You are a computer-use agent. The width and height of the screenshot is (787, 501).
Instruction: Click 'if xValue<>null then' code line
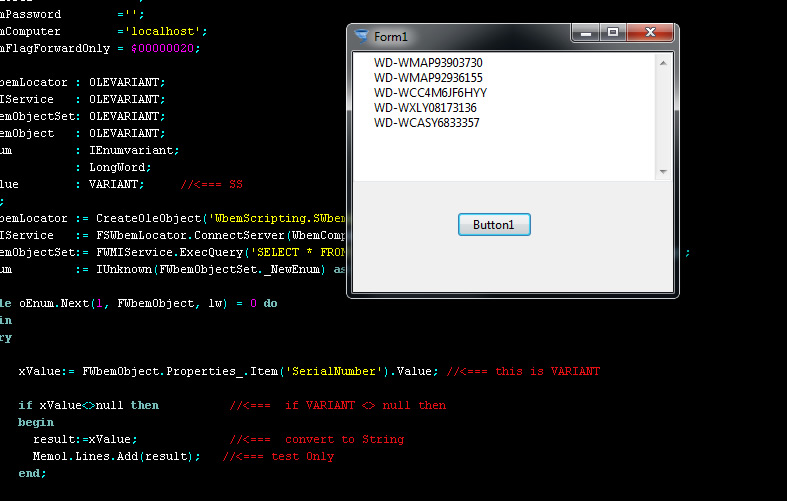(x=88, y=405)
